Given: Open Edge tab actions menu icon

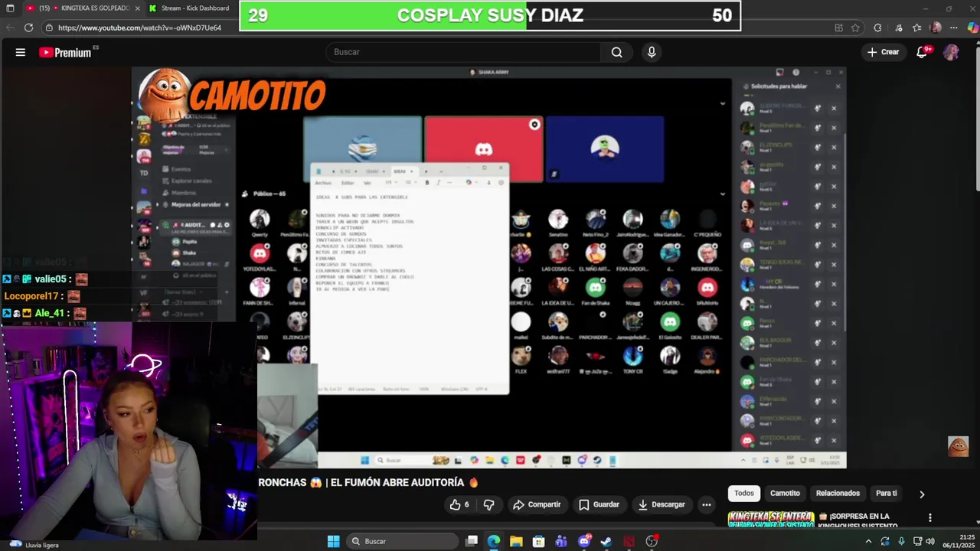Looking at the screenshot, I should [10, 8].
